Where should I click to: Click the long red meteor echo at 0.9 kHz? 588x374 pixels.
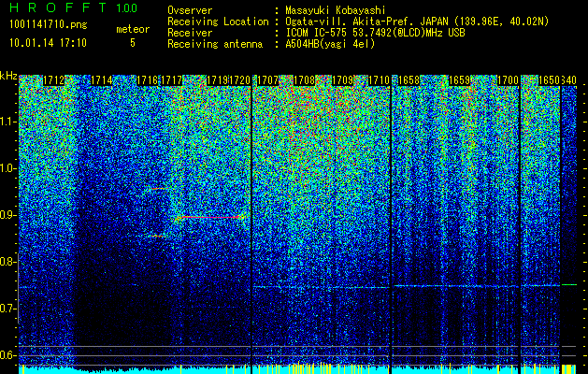pos(209,217)
